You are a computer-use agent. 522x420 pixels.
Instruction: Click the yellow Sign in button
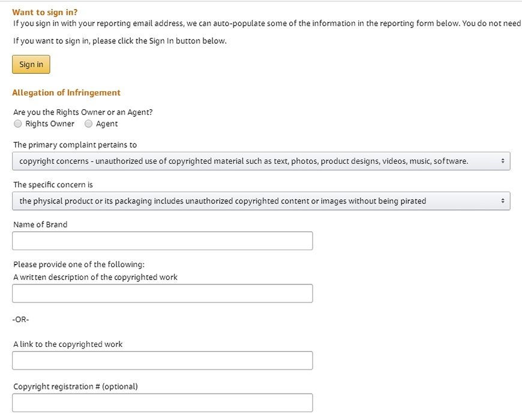31,65
